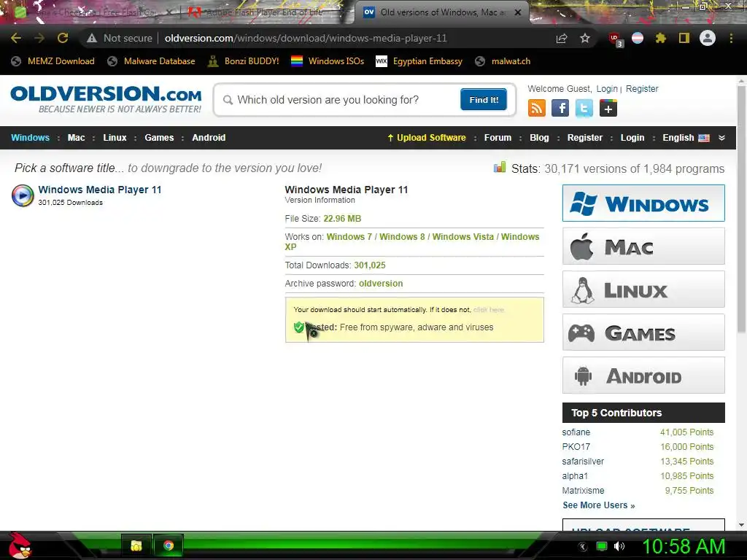Viewport: 747px width, 560px height.
Task: Open the RSS feed icon
Action: [x=536, y=108]
